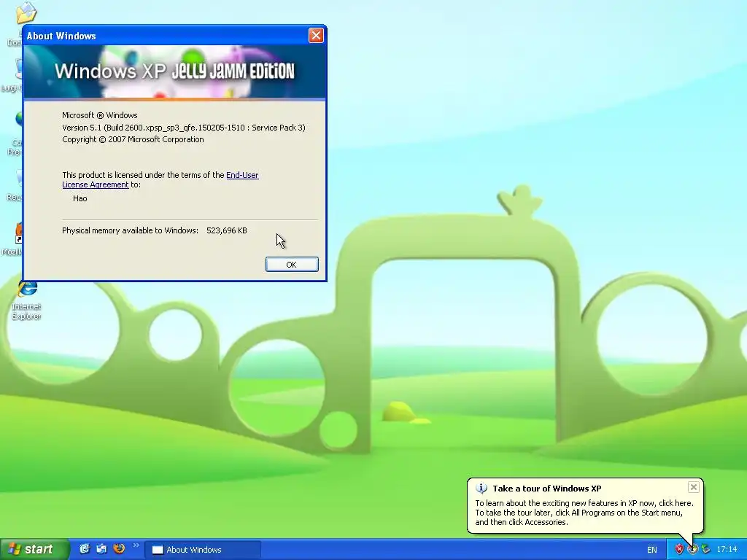Click the Outlook Express quick launch icon
Image resolution: width=747 pixels, height=560 pixels.
[101, 548]
